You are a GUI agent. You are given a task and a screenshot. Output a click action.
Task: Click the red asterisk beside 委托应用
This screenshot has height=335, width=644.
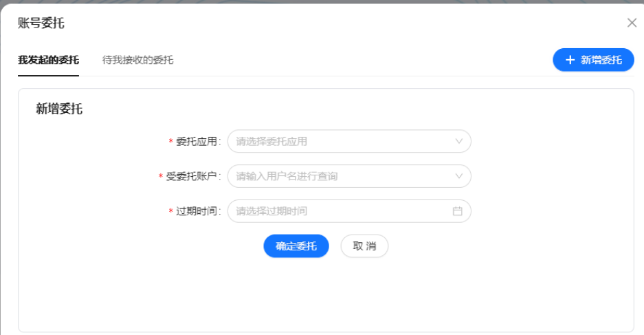click(x=170, y=142)
